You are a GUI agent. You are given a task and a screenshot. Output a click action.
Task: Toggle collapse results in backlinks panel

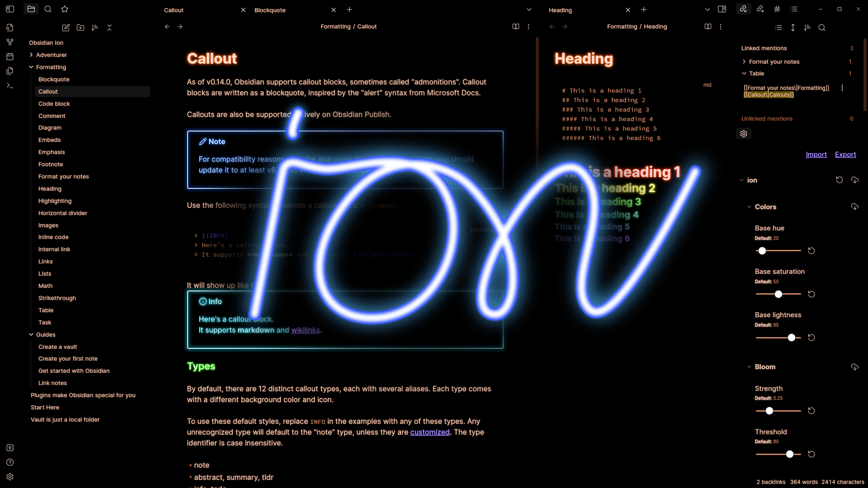pyautogui.click(x=778, y=28)
